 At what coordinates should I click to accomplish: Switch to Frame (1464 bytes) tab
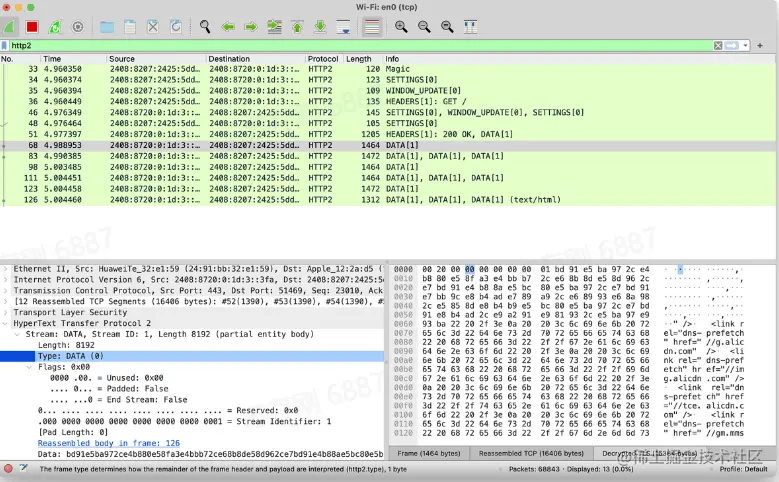[x=429, y=453]
